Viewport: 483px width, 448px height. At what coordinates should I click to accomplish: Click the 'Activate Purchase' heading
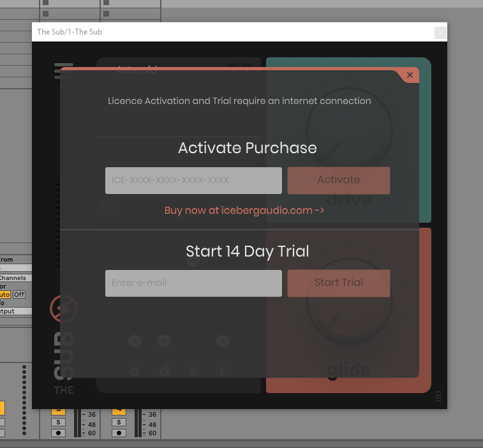[x=248, y=148]
